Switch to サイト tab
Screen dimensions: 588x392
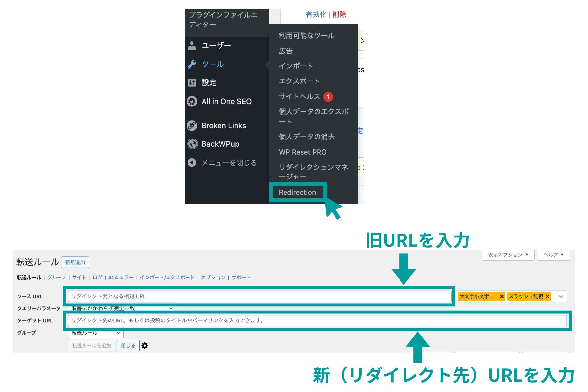click(79, 277)
